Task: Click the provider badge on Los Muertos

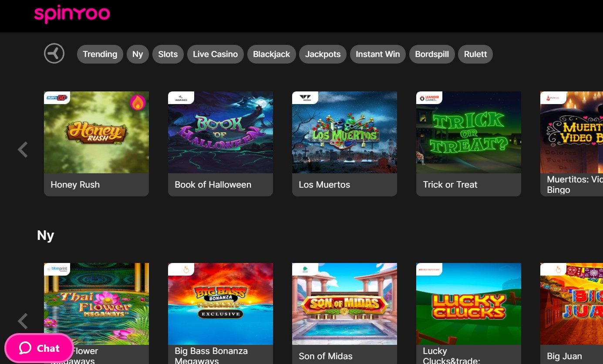Action: pyautogui.click(x=305, y=98)
